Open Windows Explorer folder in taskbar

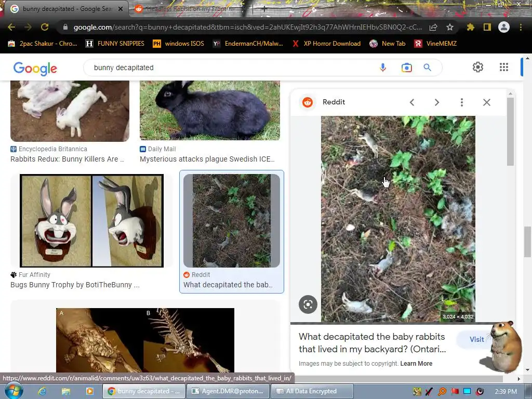66,391
